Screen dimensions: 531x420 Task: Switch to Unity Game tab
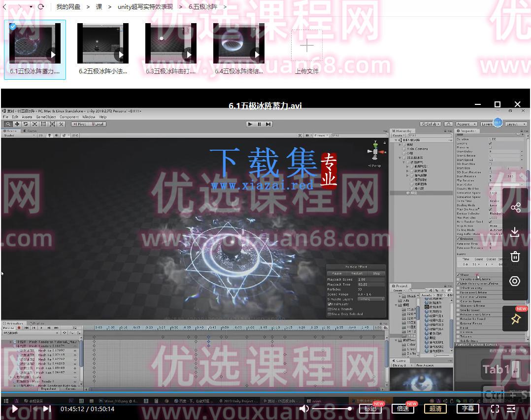click(x=30, y=130)
